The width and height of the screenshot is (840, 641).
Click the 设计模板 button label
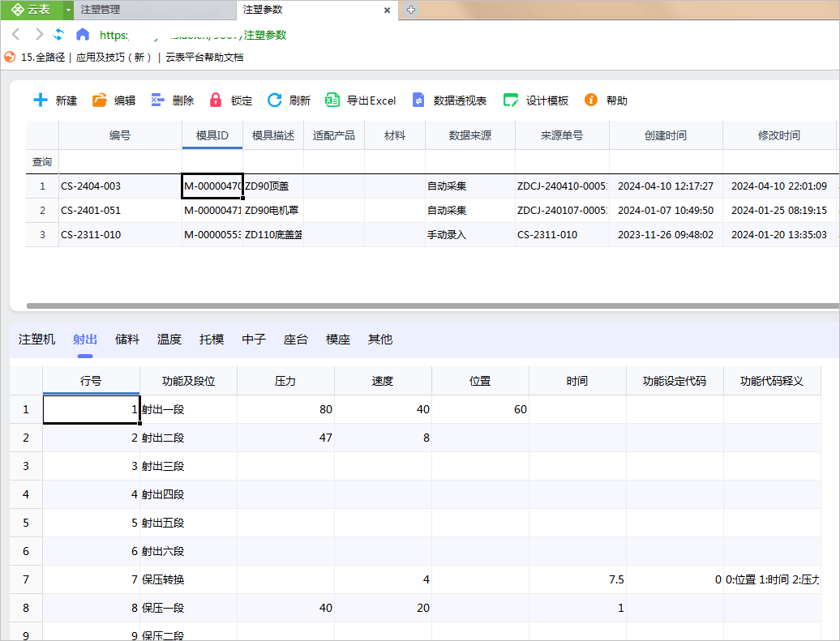coord(547,100)
